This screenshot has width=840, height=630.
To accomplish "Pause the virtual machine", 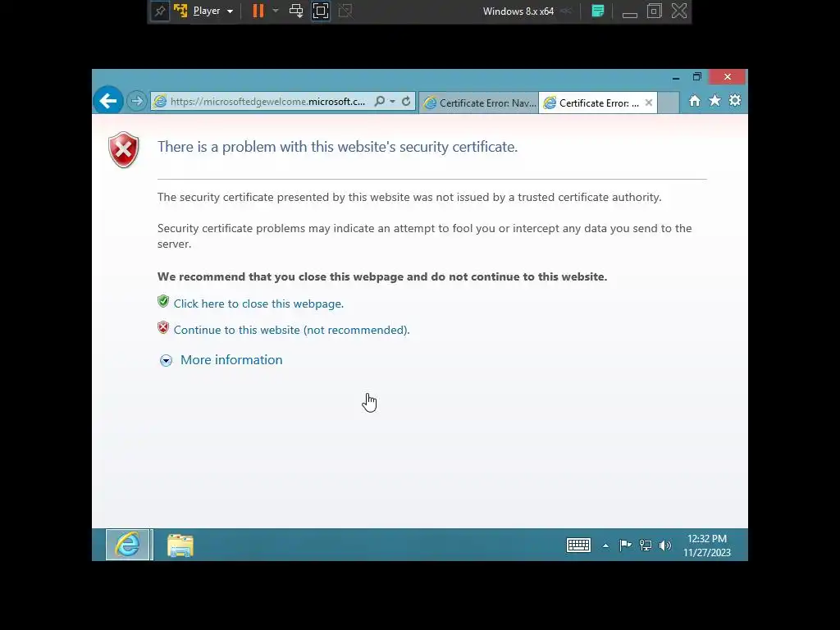I will (x=258, y=11).
